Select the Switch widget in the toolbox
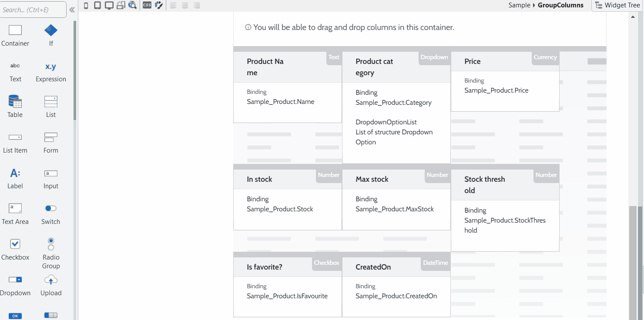 click(x=51, y=209)
